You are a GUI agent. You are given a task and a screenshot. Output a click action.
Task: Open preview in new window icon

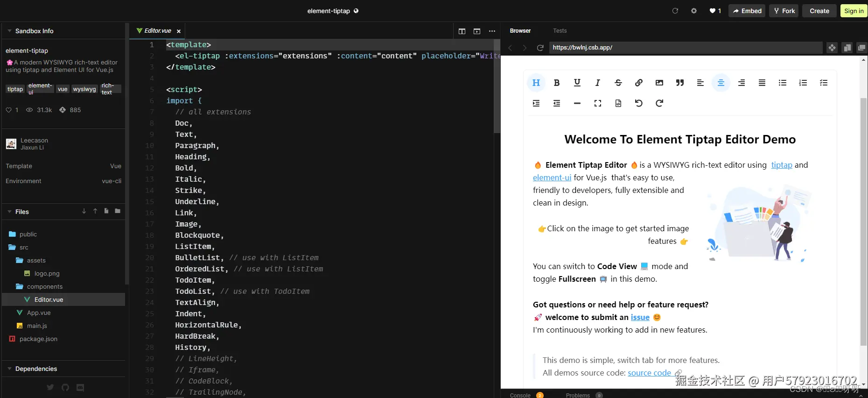pos(861,48)
